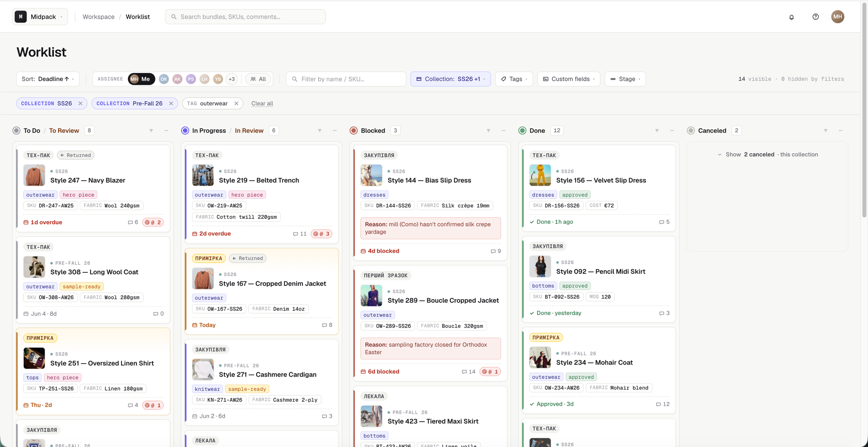This screenshot has height=447, width=868.
Task: Open Style 092 — Pencil Midi Skirt card
Action: click(x=599, y=279)
